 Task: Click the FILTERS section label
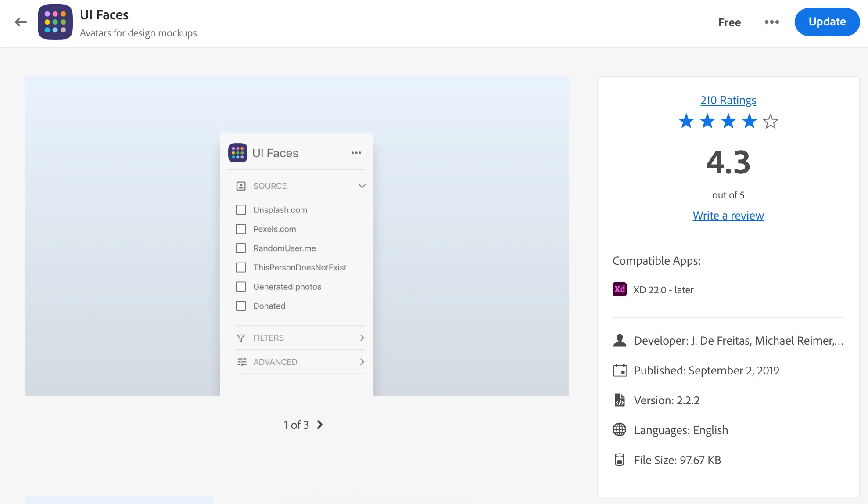point(269,338)
